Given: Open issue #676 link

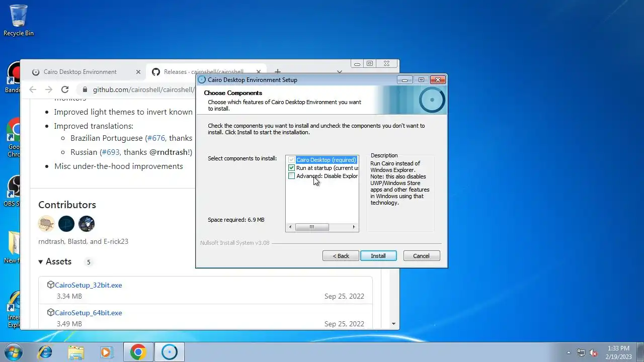Looking at the screenshot, I should [156, 138].
